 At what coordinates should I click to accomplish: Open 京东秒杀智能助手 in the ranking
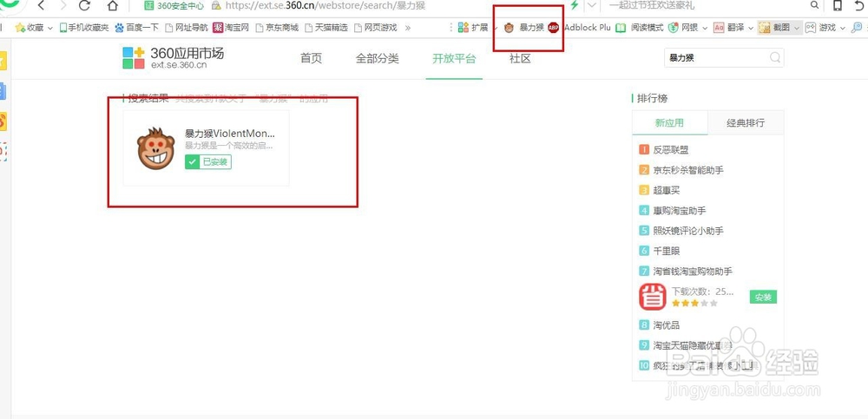688,170
